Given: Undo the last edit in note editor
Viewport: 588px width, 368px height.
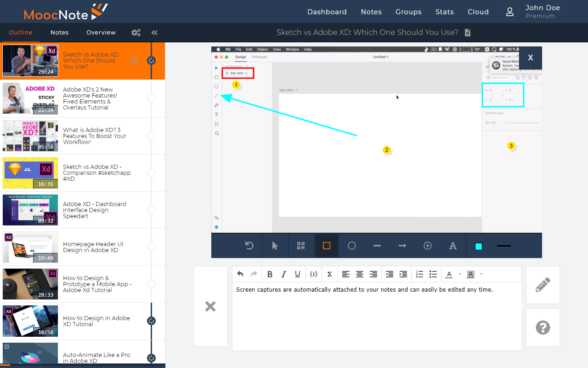Looking at the screenshot, I should [x=240, y=274].
